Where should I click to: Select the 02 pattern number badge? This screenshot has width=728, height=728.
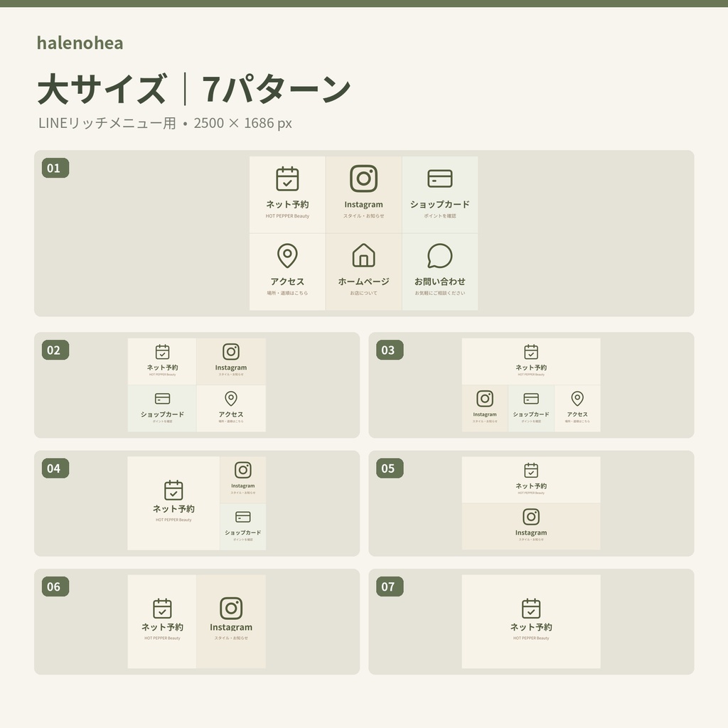[55, 350]
